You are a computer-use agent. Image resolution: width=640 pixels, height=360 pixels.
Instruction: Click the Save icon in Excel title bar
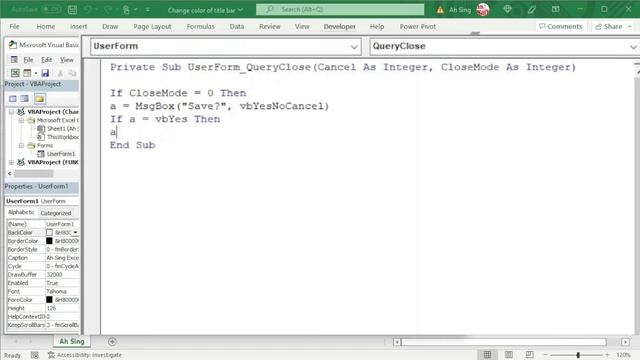tap(72, 9)
